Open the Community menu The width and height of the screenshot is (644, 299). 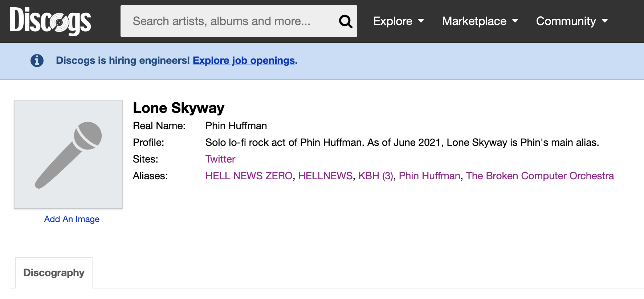[x=572, y=21]
